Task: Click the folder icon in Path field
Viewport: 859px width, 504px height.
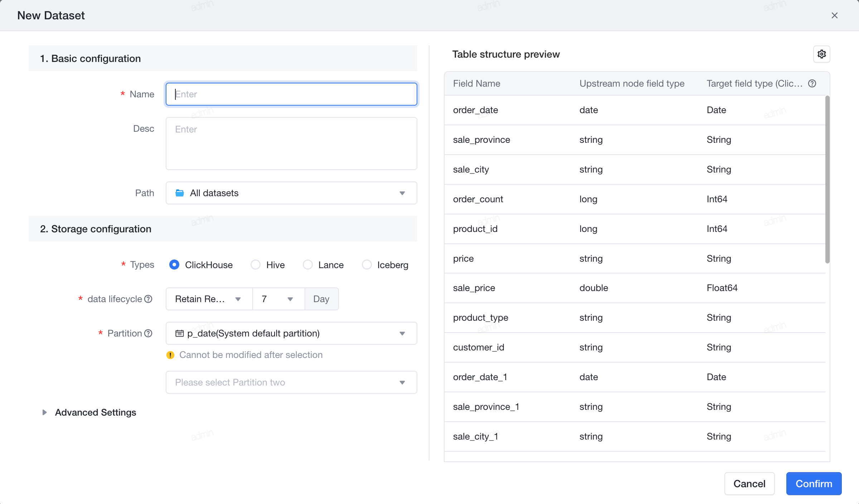Action: coord(180,193)
